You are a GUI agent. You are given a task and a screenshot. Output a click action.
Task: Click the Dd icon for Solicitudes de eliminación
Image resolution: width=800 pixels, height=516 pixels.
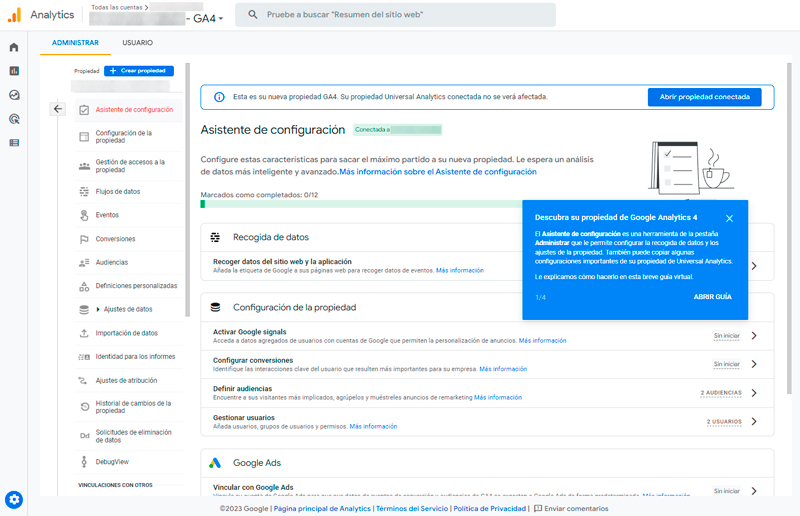click(85, 436)
